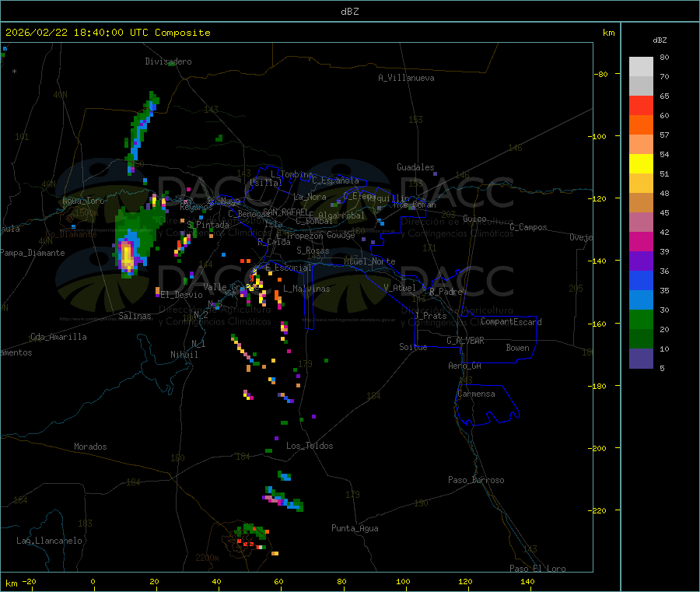The width and height of the screenshot is (700, 592).
Task: Click the 'Soitue' place label
Action: [413, 347]
